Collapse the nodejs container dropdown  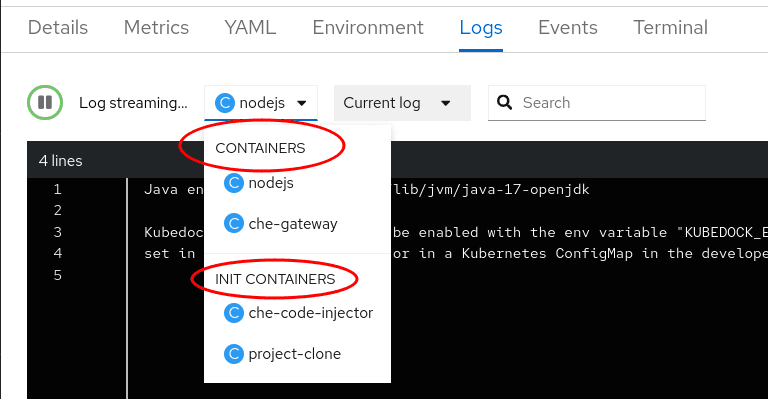261,103
